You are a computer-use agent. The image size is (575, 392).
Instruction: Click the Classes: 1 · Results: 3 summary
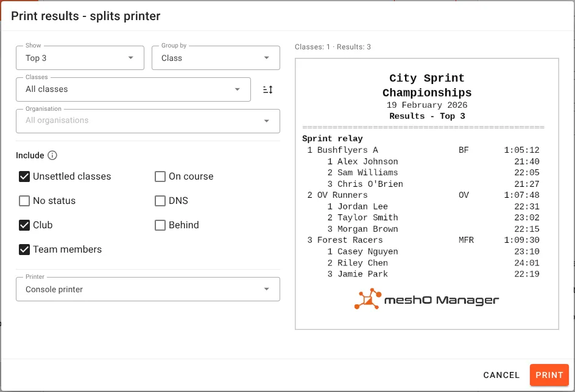[x=333, y=47]
